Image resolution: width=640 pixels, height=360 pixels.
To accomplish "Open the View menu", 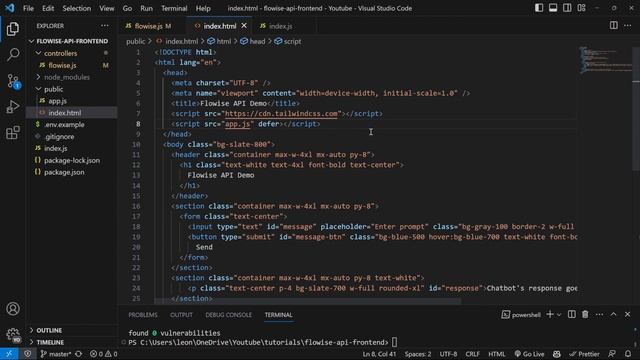I will point(107,8).
